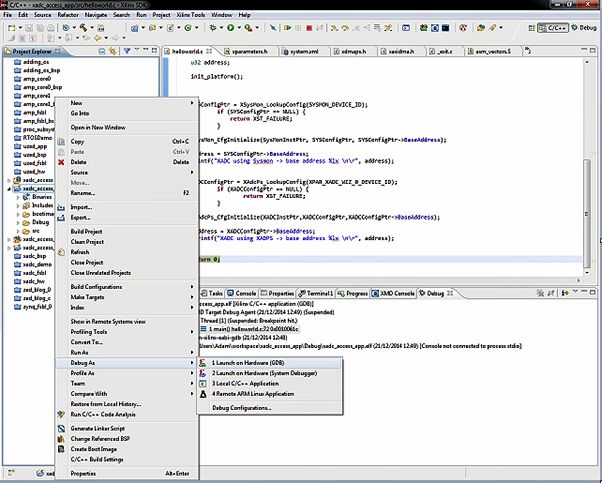The width and height of the screenshot is (602, 483).
Task: Open the Navigate menu in menu bar
Action: (x=96, y=15)
